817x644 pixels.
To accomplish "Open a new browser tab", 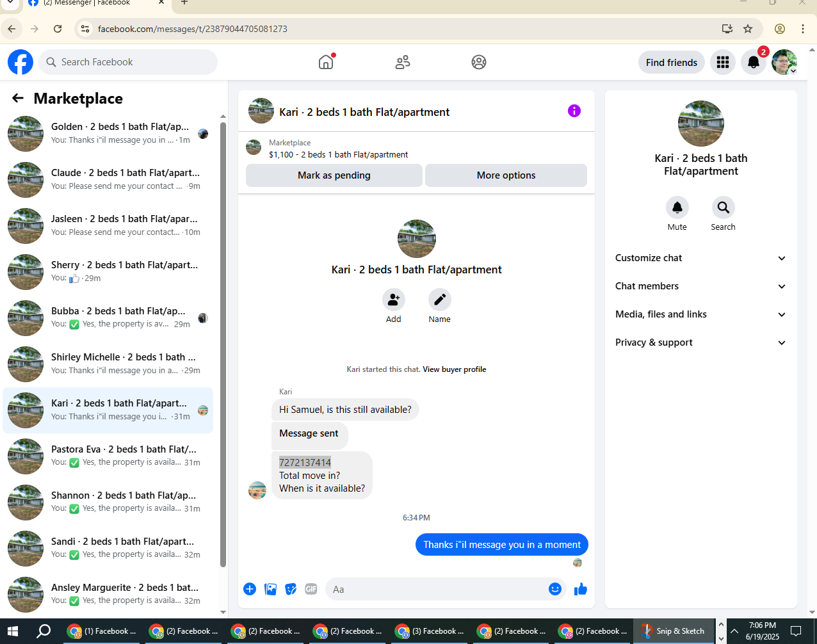I will coord(184,3).
